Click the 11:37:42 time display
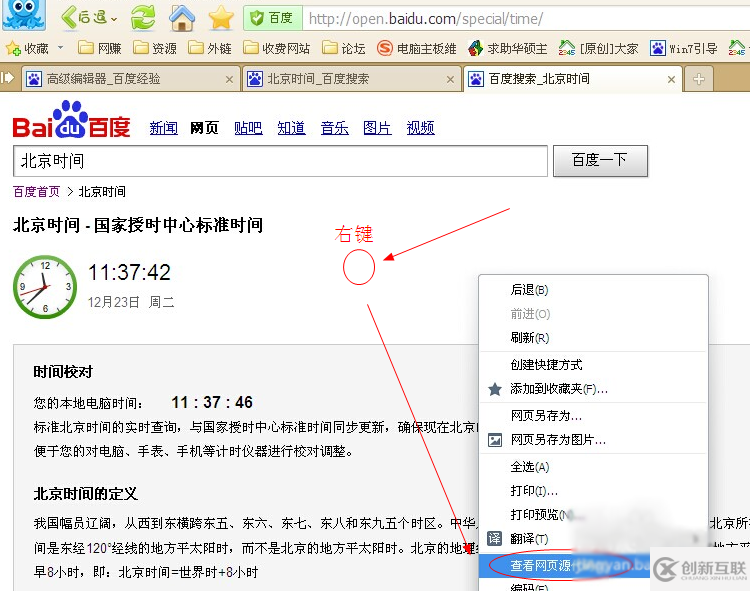The height and width of the screenshot is (591, 750). click(129, 273)
